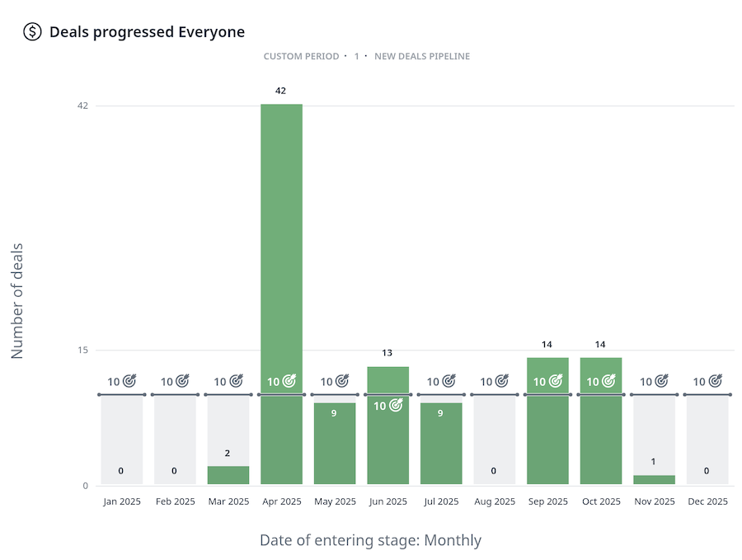The width and height of the screenshot is (742, 560).
Task: Click the "CUSTOM PERIOD" label
Action: point(301,56)
